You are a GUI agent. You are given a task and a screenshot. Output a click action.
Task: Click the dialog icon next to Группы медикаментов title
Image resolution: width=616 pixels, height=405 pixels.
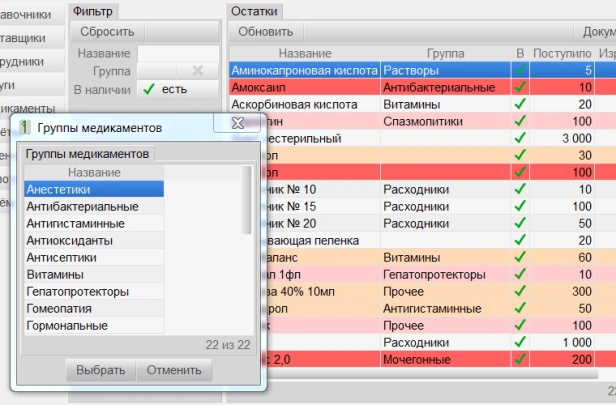(x=24, y=127)
